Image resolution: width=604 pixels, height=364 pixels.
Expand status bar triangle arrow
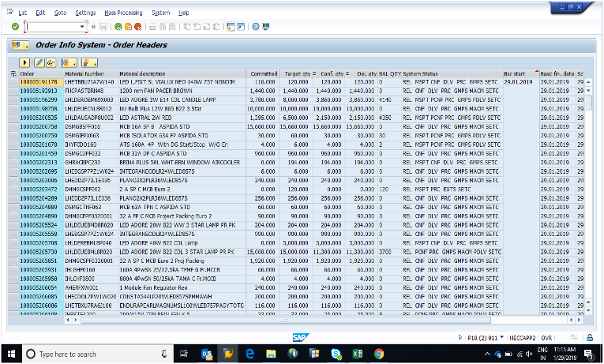click(460, 337)
